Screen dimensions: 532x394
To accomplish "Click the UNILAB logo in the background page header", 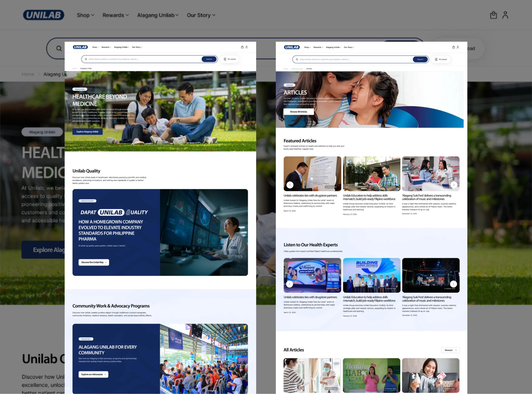I will pyautogui.click(x=44, y=15).
